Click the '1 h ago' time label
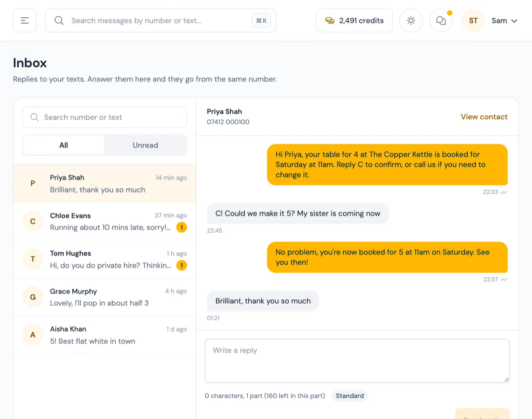The height and width of the screenshot is (419, 532). (x=177, y=254)
